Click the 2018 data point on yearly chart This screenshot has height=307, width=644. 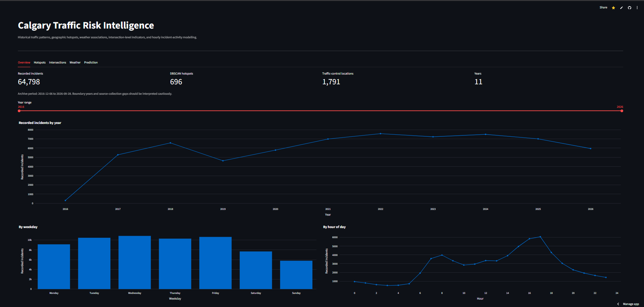pos(170,143)
